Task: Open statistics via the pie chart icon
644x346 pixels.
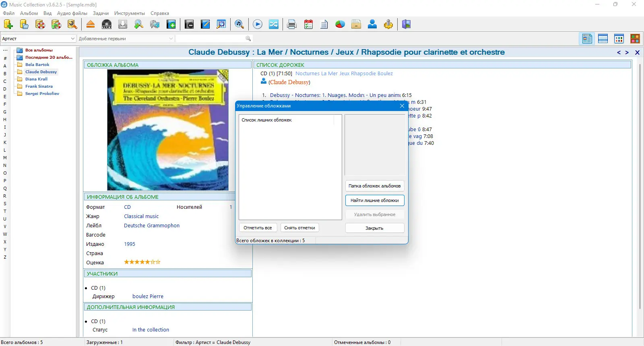Action: pos(340,25)
